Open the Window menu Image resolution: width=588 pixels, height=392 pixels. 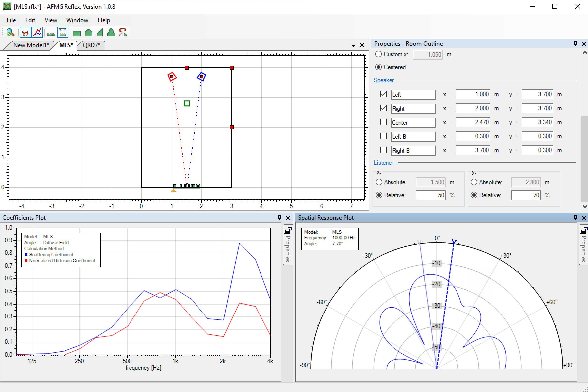77,20
